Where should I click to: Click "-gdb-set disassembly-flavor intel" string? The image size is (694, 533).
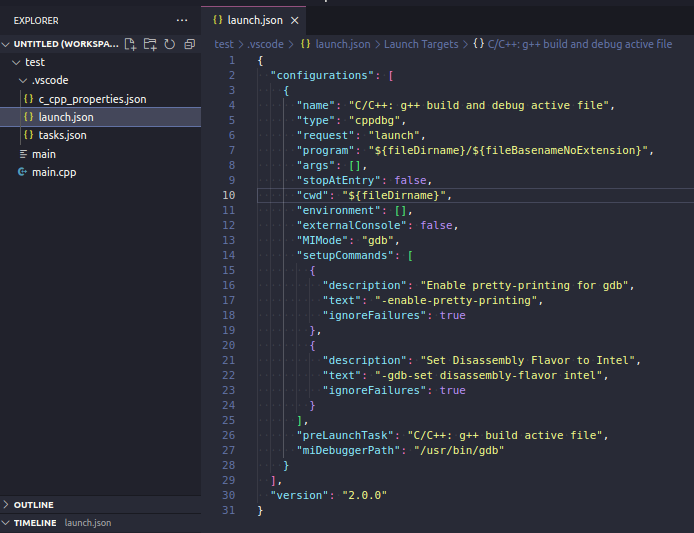click(489, 375)
